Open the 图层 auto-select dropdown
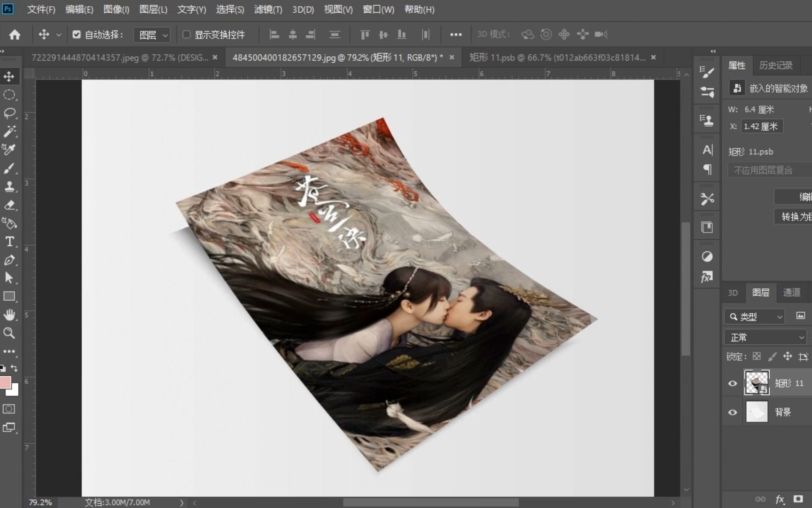This screenshot has width=812, height=508. 152,35
